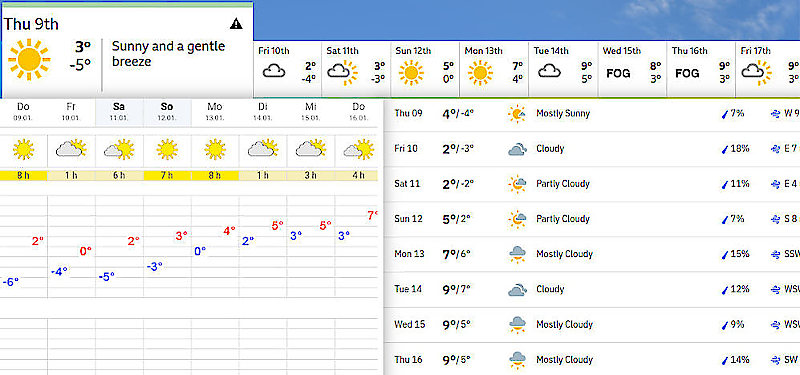Click cloudy-sun icon under Do 16.01.
The width and height of the screenshot is (800, 375).
click(359, 149)
